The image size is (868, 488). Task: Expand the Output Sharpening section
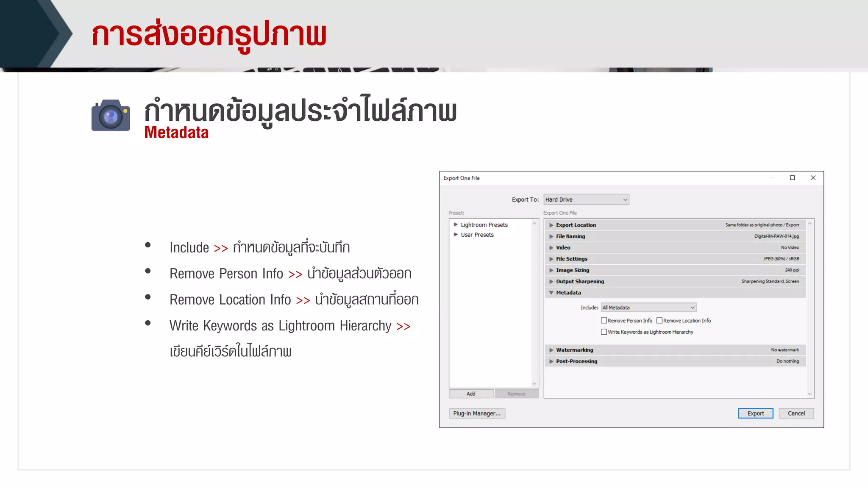551,281
